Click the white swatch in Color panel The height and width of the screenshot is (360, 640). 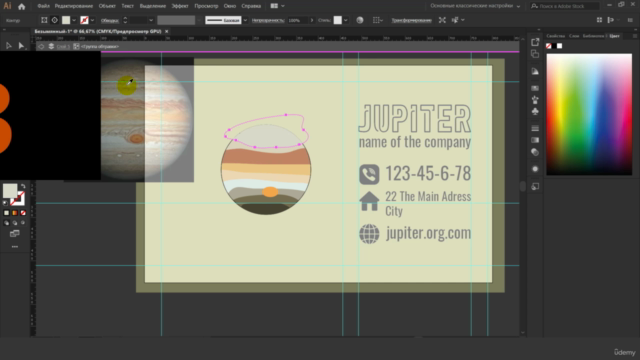(x=560, y=46)
